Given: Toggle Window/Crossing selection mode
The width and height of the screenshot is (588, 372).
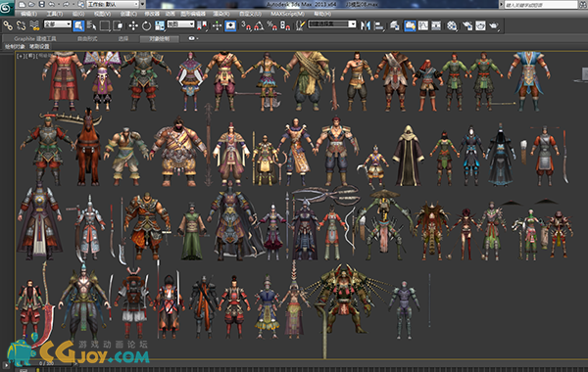Looking at the screenshot, I should (x=118, y=25).
